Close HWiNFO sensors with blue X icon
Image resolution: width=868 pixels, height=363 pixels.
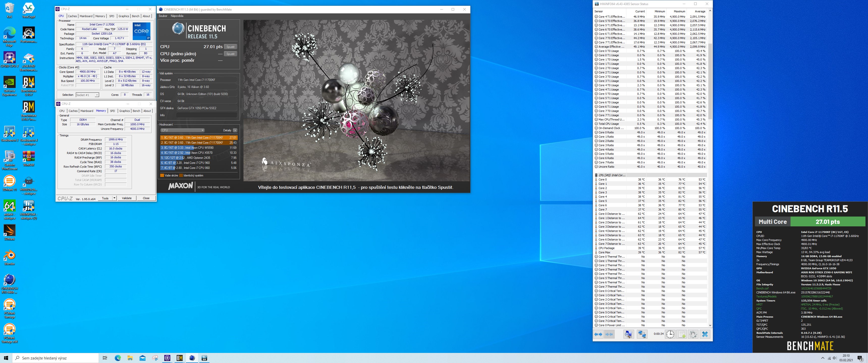tap(704, 334)
